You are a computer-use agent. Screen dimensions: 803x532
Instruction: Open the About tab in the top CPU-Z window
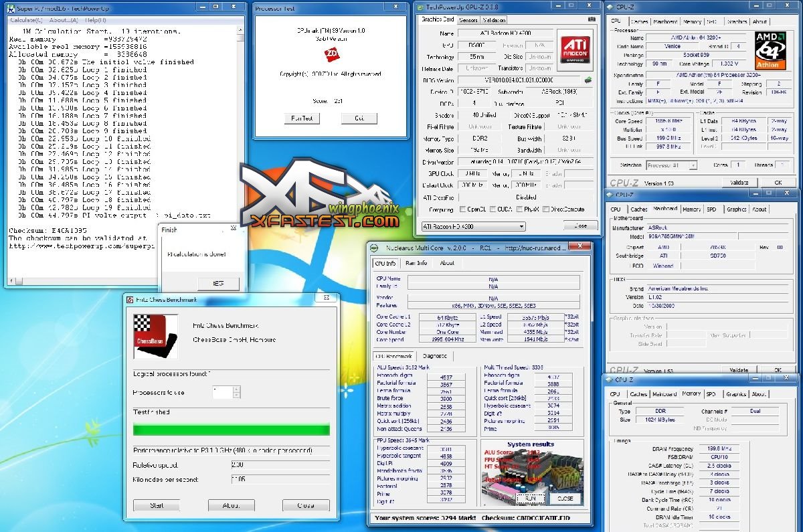click(x=759, y=21)
